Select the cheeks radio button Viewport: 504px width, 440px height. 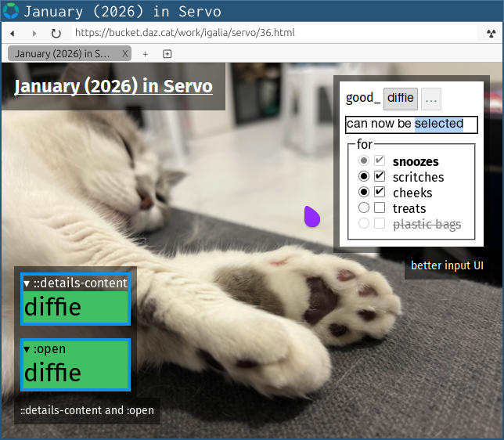pos(363,192)
